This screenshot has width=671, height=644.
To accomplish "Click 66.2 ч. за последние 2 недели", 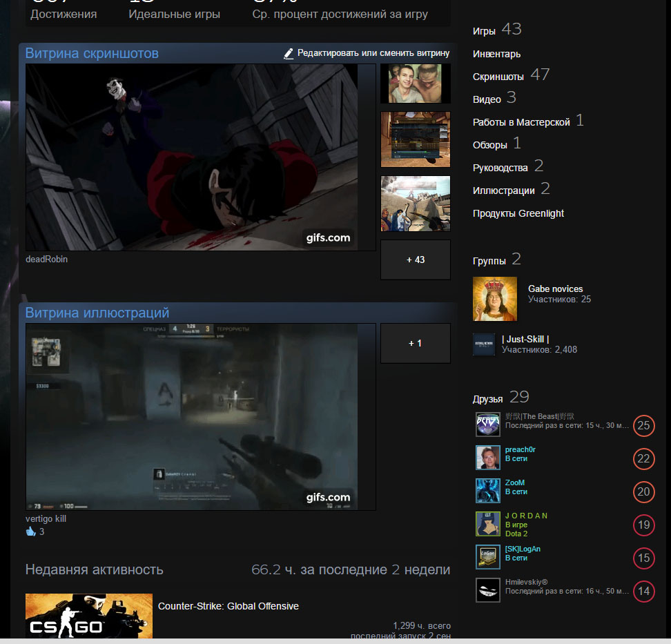I will pyautogui.click(x=351, y=569).
